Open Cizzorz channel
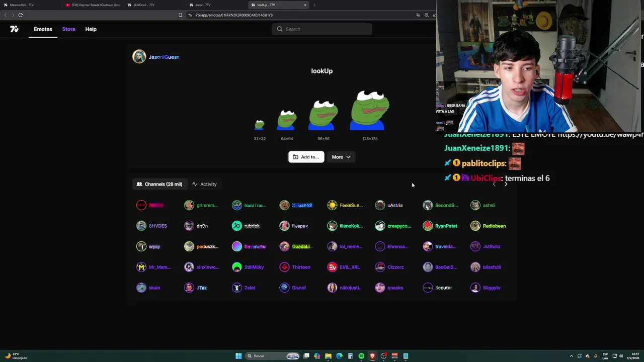This screenshot has height=362, width=644. 390,267
